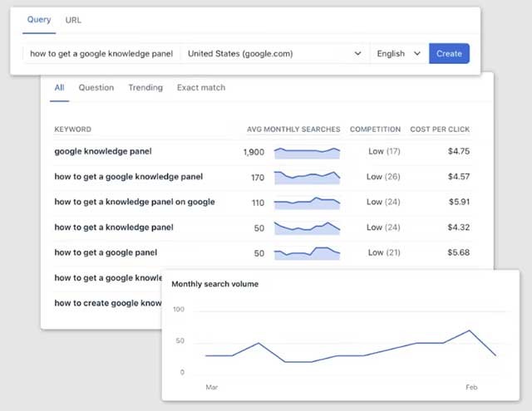Open the 'google knowledge panel' keyword row

[103, 152]
